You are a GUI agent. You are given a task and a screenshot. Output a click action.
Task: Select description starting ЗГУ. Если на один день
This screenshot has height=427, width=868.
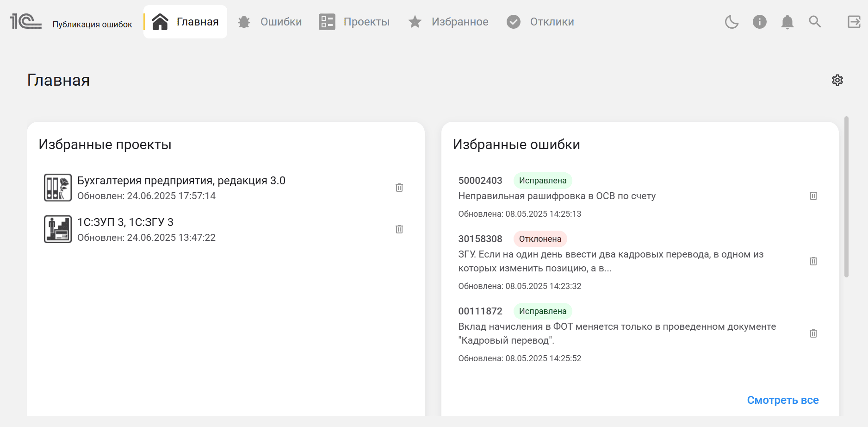pyautogui.click(x=611, y=261)
